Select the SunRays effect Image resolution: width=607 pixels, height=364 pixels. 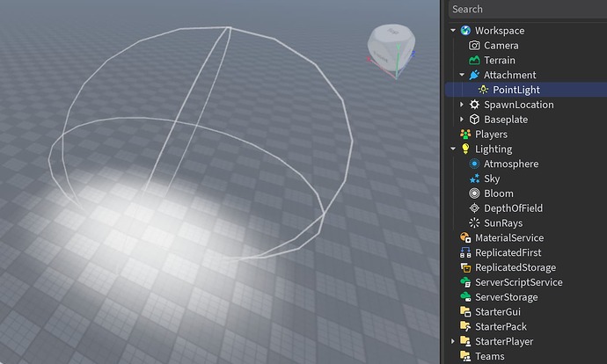[526, 222]
